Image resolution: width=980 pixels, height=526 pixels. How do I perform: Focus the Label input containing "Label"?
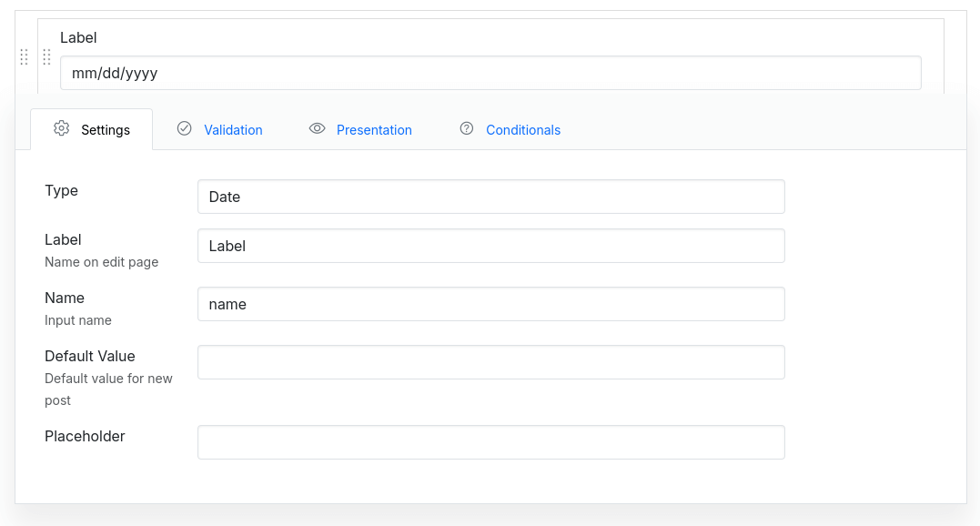[x=490, y=246]
